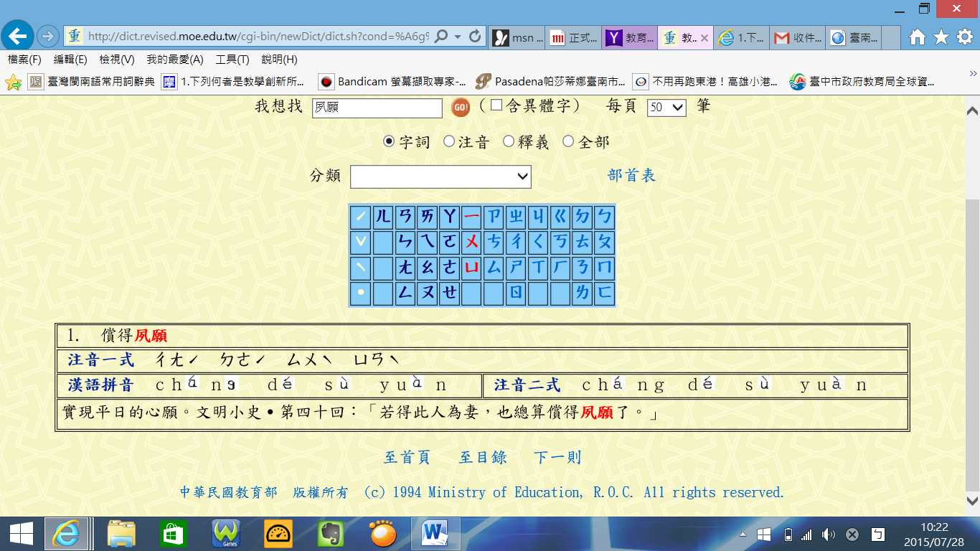The height and width of the screenshot is (551, 980).
Task: Click the browser back arrow button
Action: [x=17, y=35]
